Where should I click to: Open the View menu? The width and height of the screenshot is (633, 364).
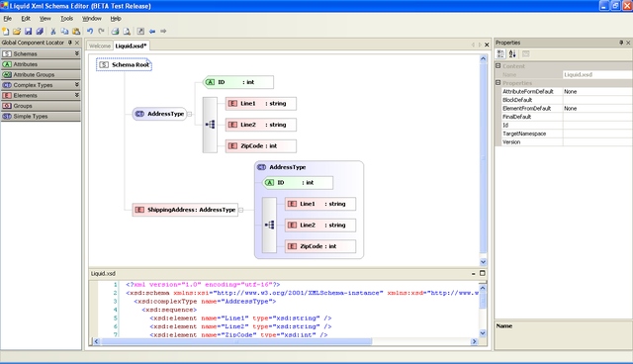click(x=45, y=19)
